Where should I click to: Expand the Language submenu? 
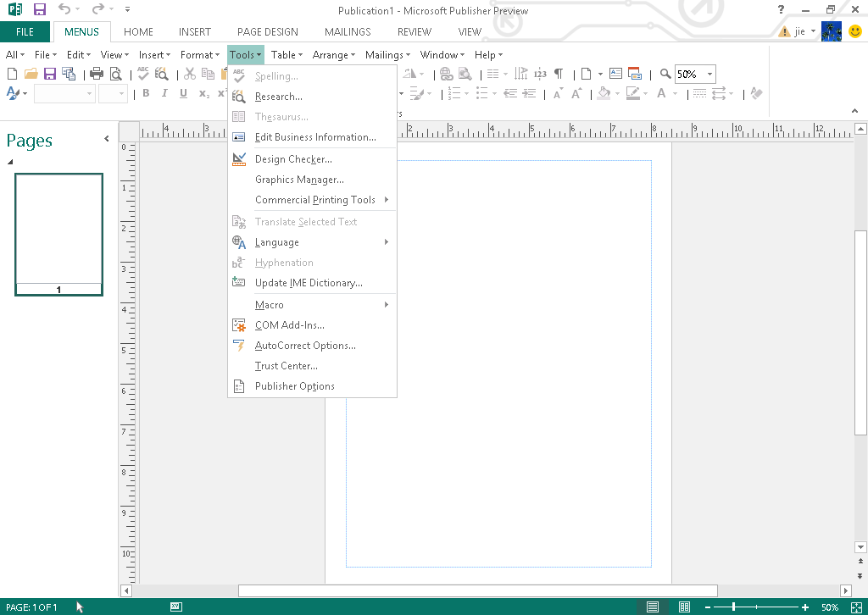point(312,242)
